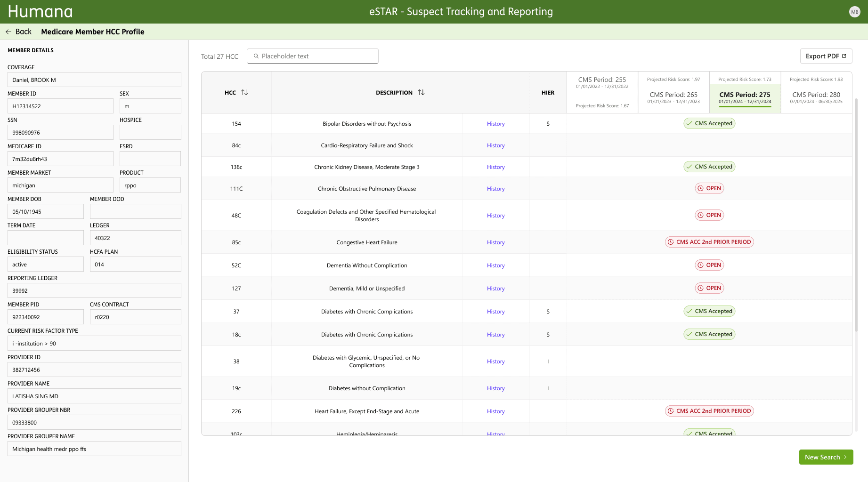Click the search magnifier icon

tap(256, 56)
